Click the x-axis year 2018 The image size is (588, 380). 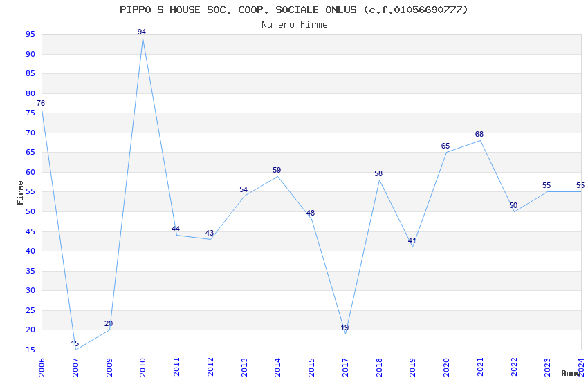tap(379, 368)
